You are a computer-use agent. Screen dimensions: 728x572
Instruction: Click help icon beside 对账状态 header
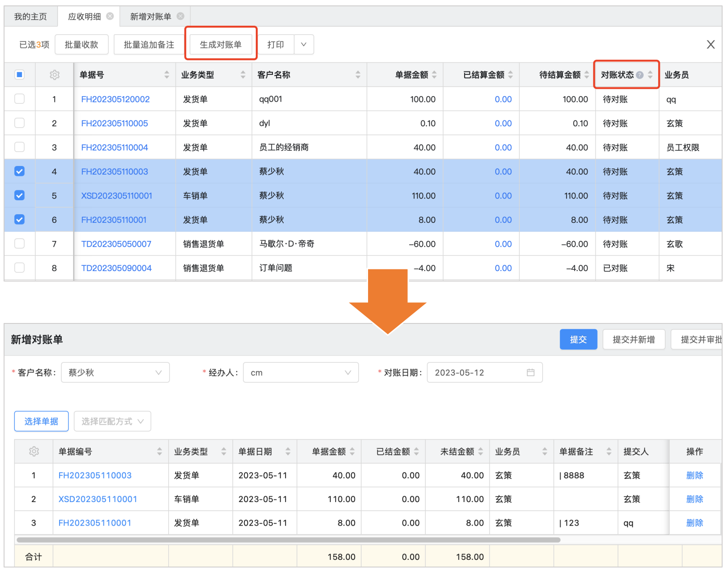coord(640,75)
